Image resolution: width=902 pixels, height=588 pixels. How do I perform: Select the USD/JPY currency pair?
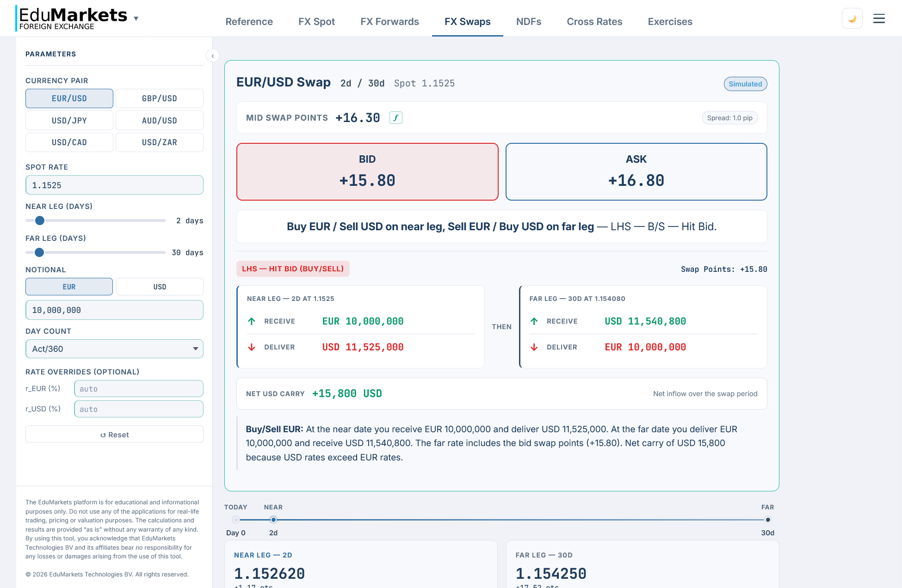click(x=69, y=120)
